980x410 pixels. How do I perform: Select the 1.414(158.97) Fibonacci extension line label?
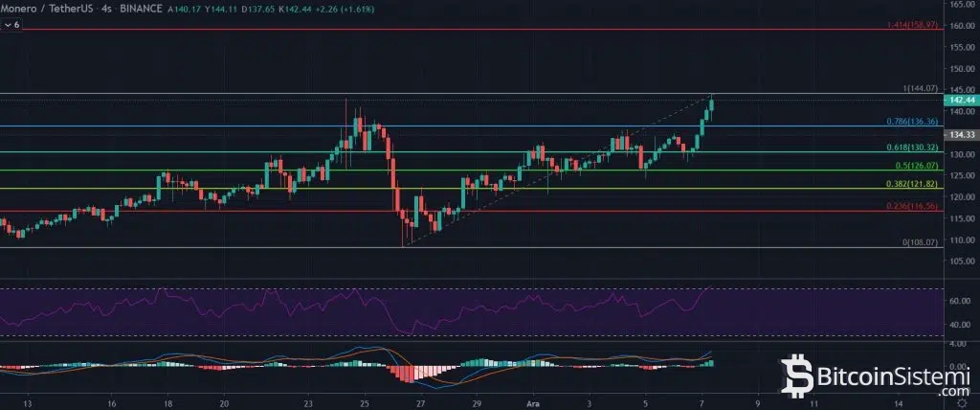pos(912,25)
